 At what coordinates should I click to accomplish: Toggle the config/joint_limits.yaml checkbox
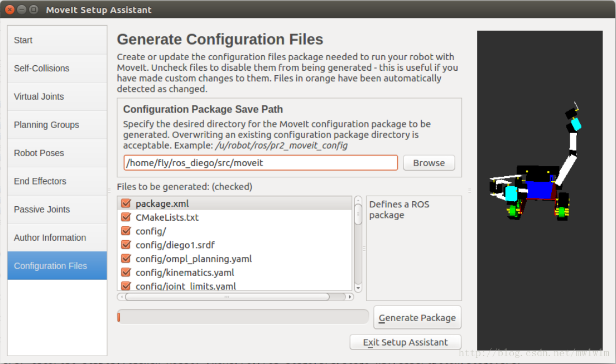pos(126,286)
